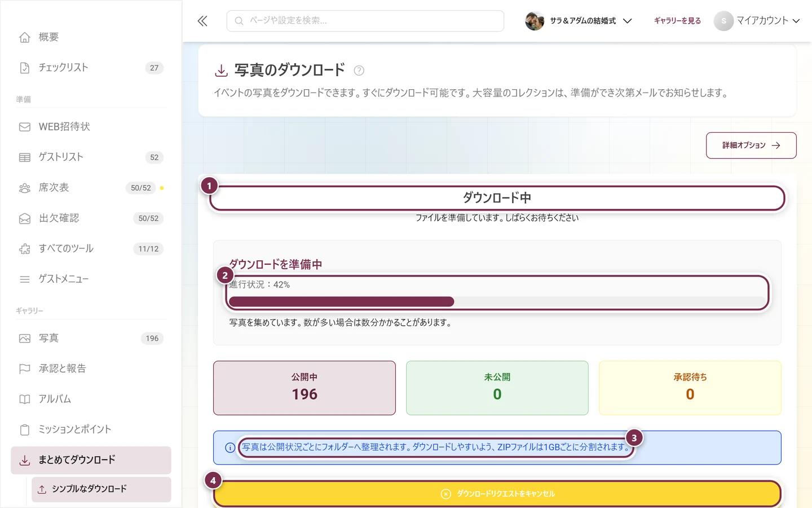The width and height of the screenshot is (812, 508).
Task: Click the picture icon for 写真
Action: pyautogui.click(x=25, y=339)
